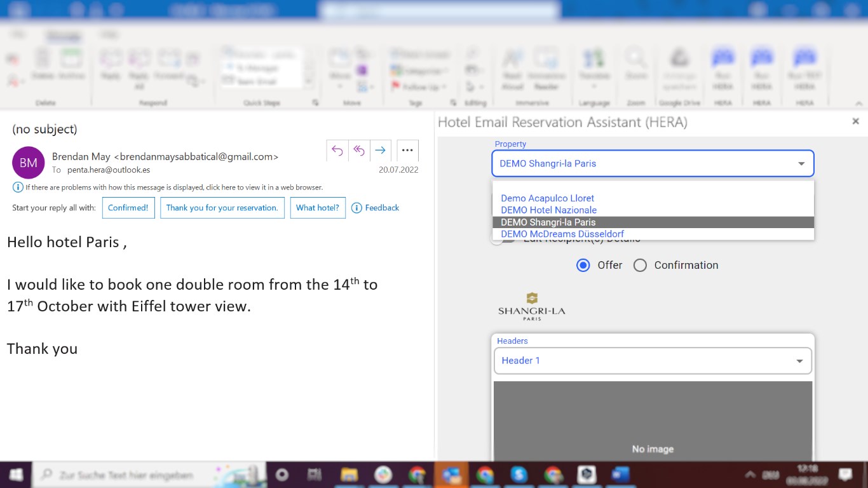The width and height of the screenshot is (868, 488).
Task: Open Immersive Reader from the ribbon
Action: pyautogui.click(x=546, y=69)
